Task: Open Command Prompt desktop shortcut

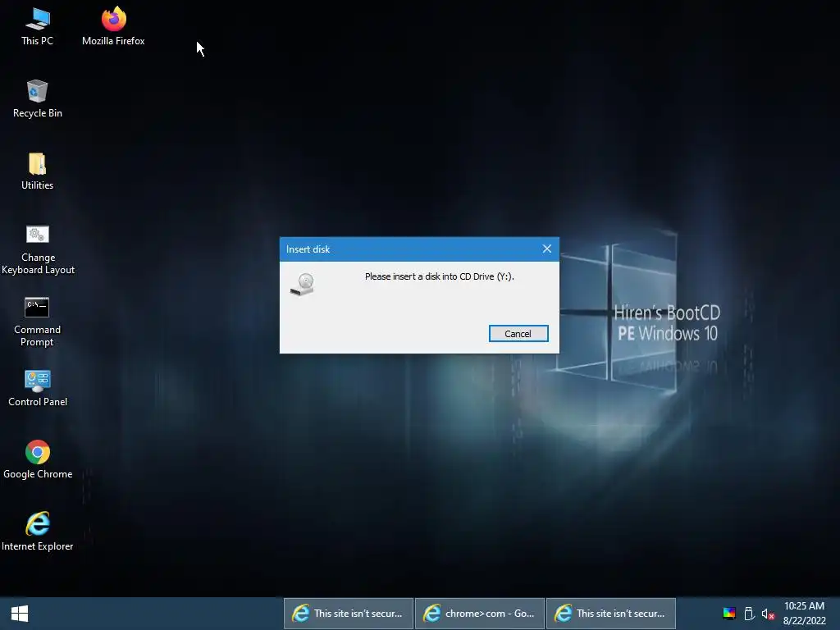Action: pyautogui.click(x=38, y=322)
